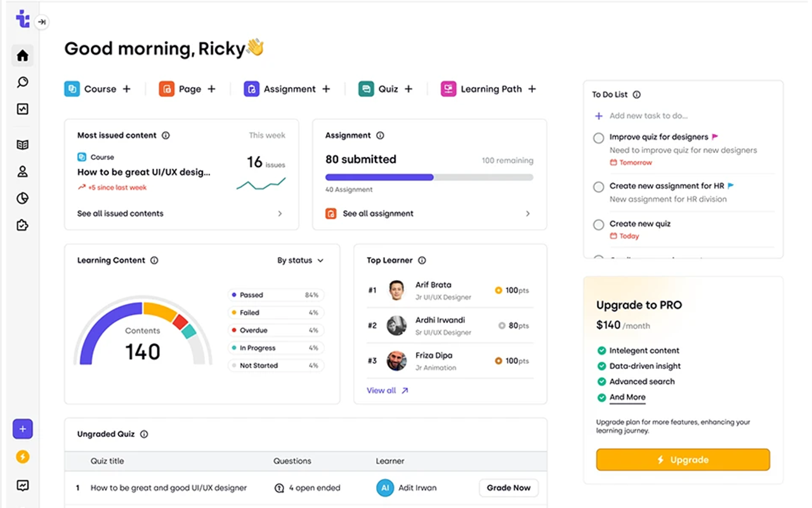Check off Improve quiz for designers task
The height and width of the screenshot is (508, 812).
click(598, 138)
